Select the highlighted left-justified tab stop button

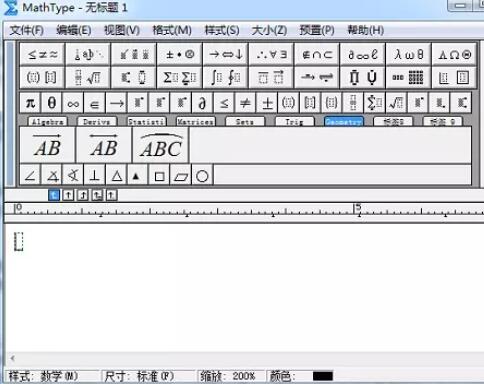click(54, 195)
